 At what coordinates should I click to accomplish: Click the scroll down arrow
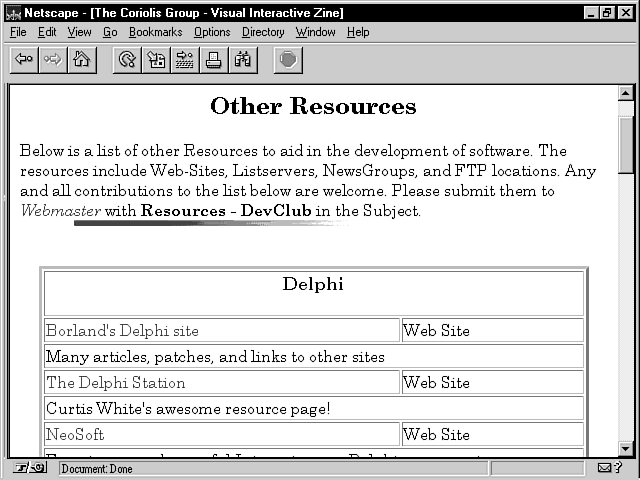(625, 449)
